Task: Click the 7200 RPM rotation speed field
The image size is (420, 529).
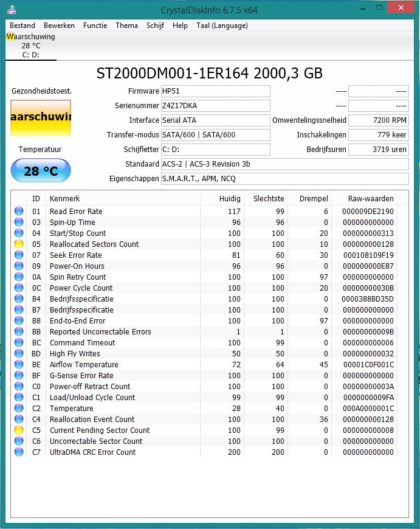Action: (x=379, y=120)
